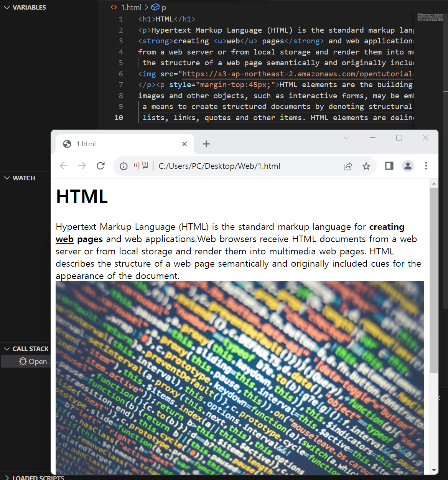Minimize the browser window
Viewport: 448px width, 480px height.
[372, 138]
